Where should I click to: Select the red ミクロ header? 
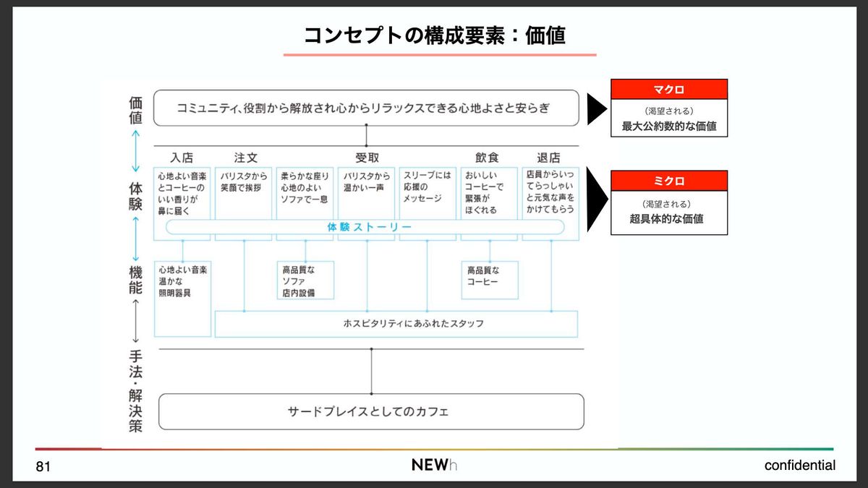click(669, 181)
